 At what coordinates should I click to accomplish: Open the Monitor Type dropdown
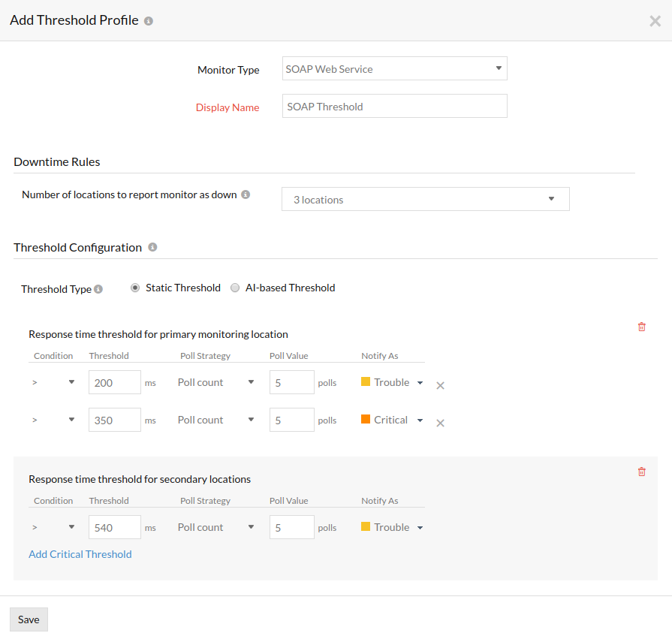point(394,68)
